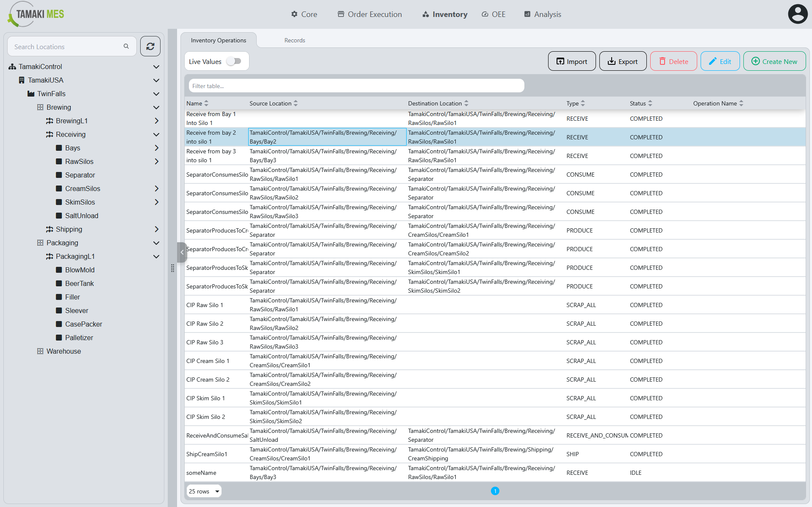Click the Create New button
Screen dimensions: 812x507
(x=774, y=61)
